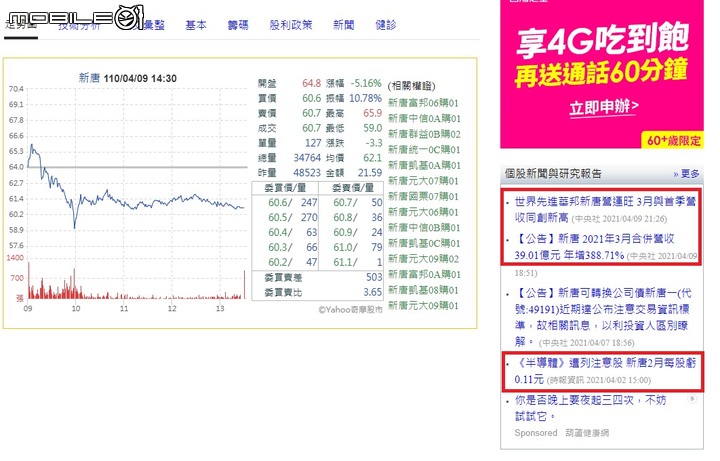Open the 籌碼 tab
720x461 pixels.
(x=238, y=25)
